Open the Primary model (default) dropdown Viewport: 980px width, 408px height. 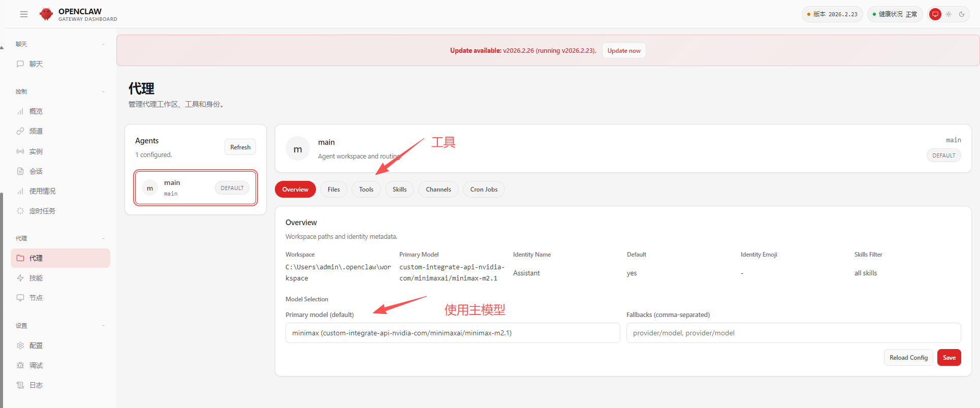[x=453, y=333]
